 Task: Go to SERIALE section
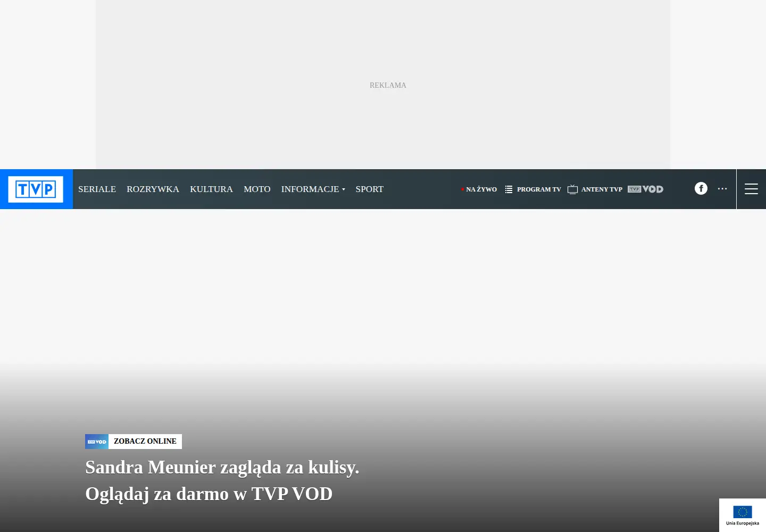[97, 189]
